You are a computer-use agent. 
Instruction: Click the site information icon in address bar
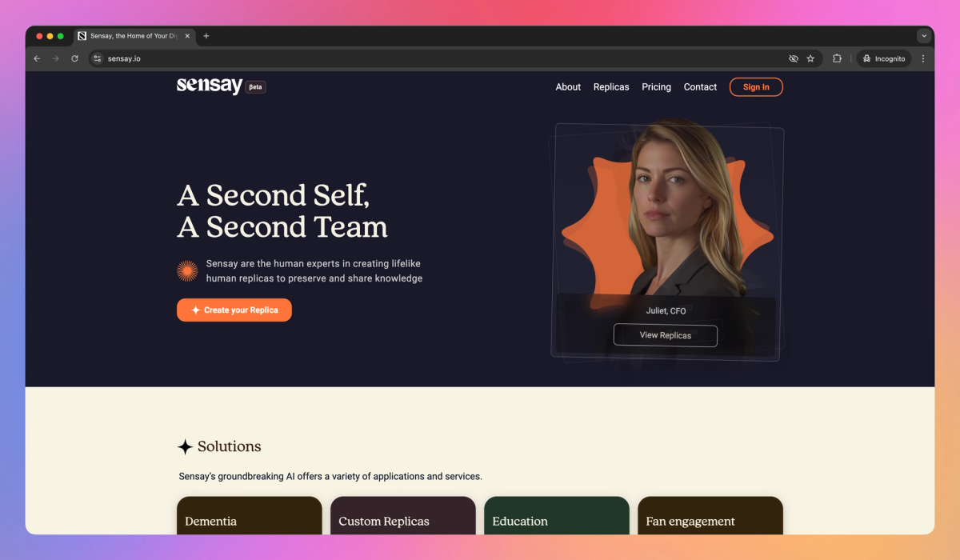[x=98, y=58]
